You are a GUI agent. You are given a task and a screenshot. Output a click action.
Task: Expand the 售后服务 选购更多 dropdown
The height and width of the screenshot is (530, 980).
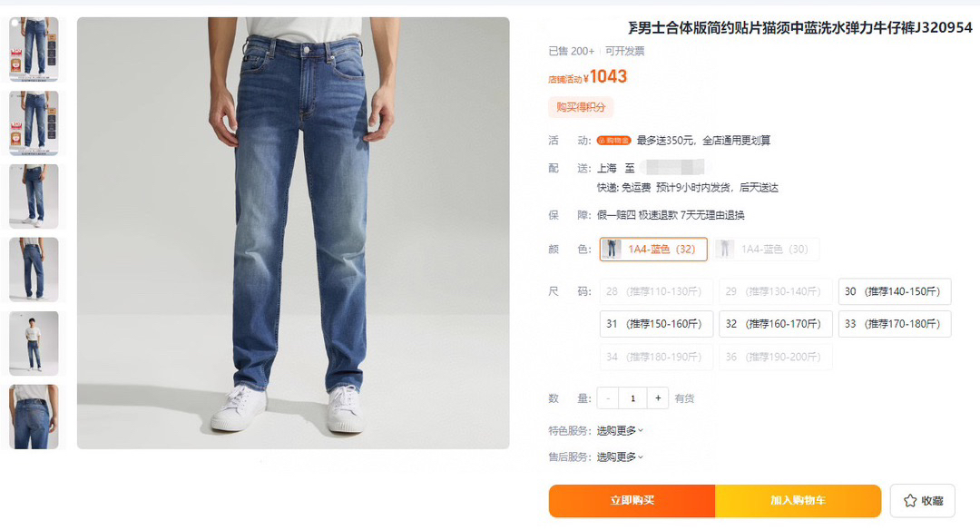pos(620,456)
